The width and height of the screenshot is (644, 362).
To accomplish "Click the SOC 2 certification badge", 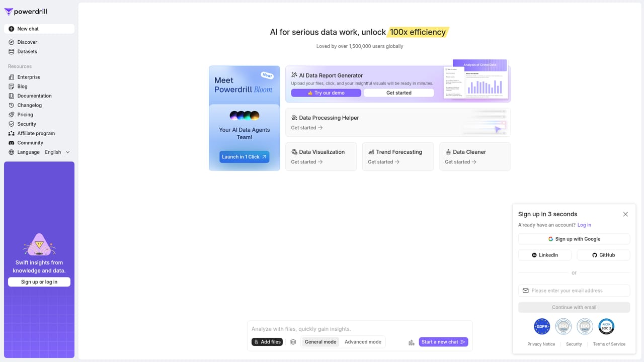I will [x=606, y=326].
